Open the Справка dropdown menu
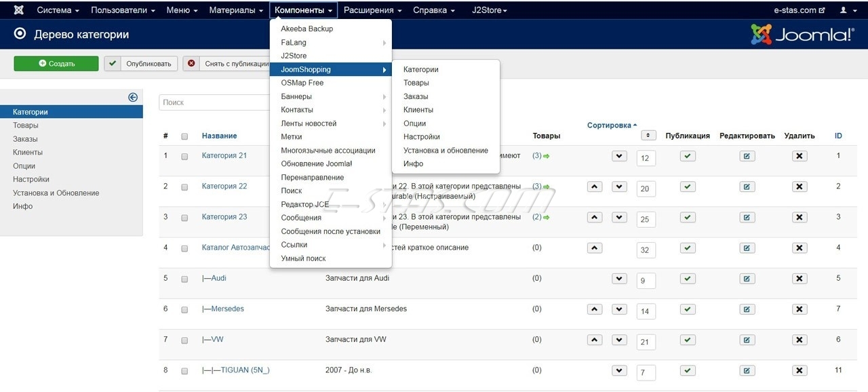 pyautogui.click(x=434, y=10)
